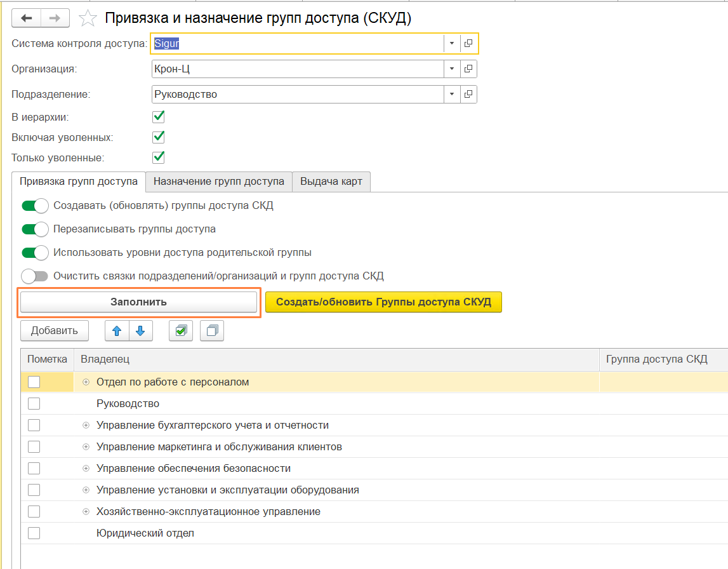728x569 pixels.
Task: Open the Выдача карт tab
Action: click(x=331, y=182)
